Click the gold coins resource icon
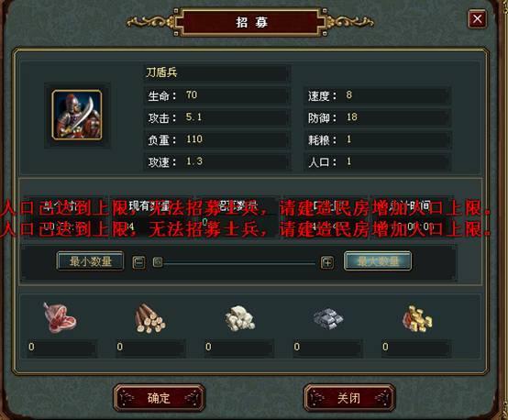Screen dimensions: 508x420 point(417,319)
